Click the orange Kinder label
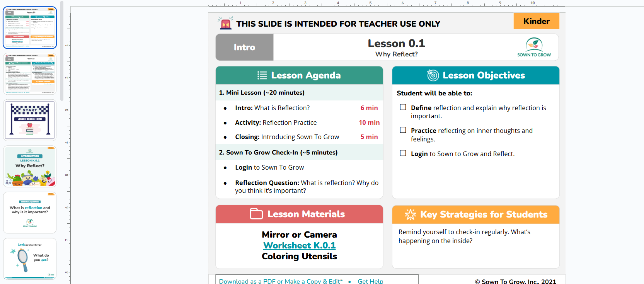The width and height of the screenshot is (644, 284). pyautogui.click(x=536, y=21)
